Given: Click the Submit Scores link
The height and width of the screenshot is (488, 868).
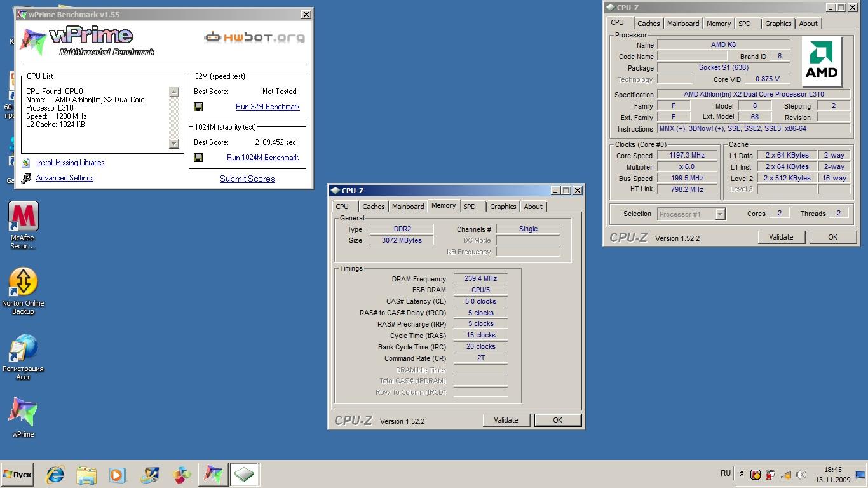Looking at the screenshot, I should (x=247, y=179).
